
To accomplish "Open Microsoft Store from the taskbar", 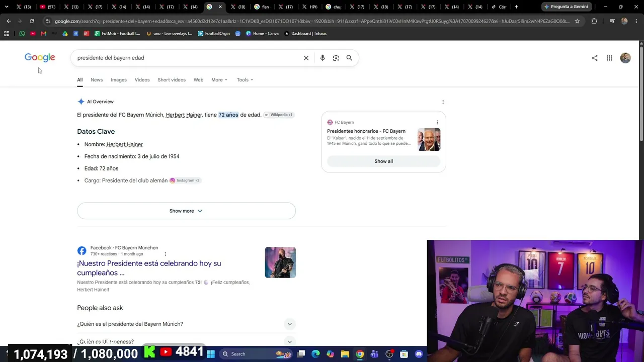I will tap(404, 354).
